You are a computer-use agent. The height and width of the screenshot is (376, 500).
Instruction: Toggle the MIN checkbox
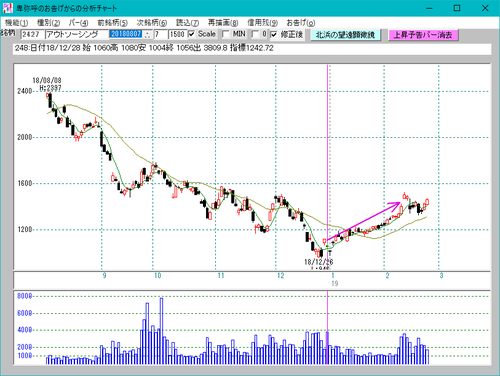226,34
